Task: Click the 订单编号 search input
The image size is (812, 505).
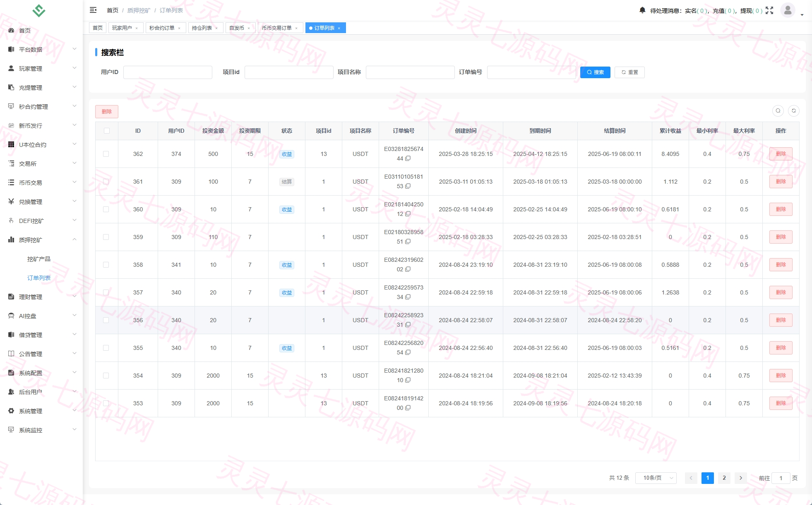Action: [x=531, y=72]
